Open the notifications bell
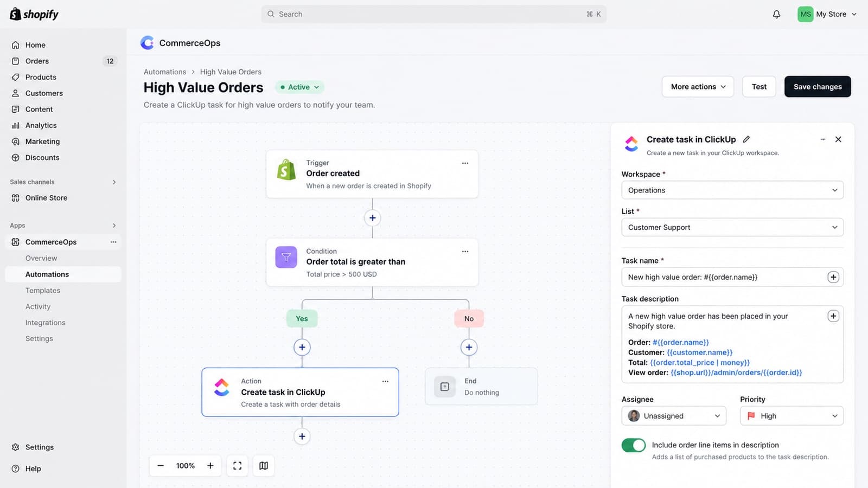Screen dimensions: 868x488 776,14
